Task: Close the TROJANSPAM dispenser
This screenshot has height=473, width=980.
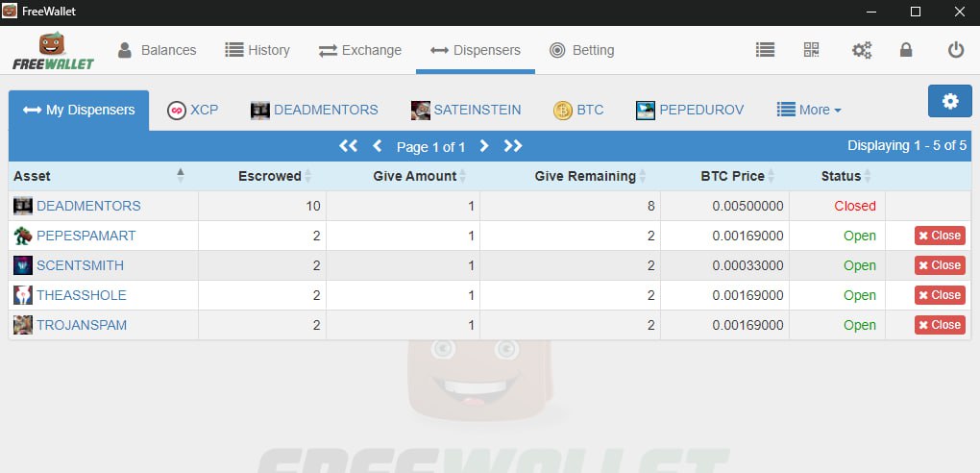Action: 940,325
